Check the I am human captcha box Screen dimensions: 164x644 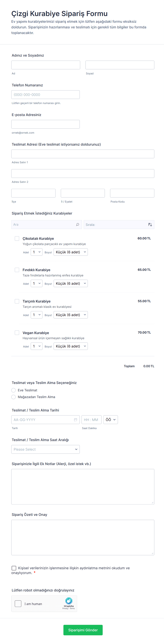point(18,604)
